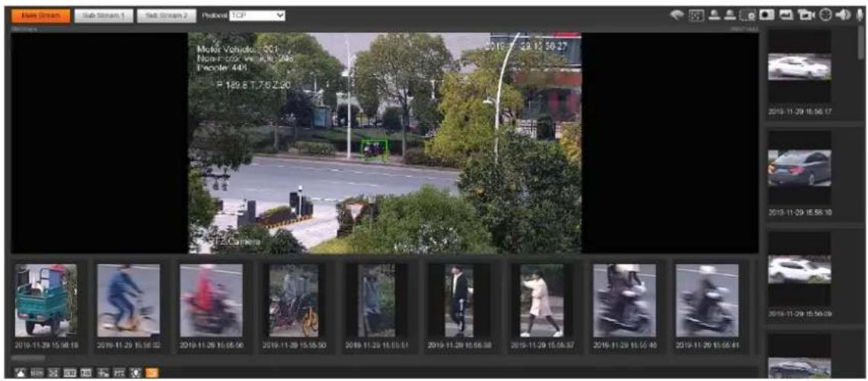Click the horizontal scrollbar below the snapshot row
The height and width of the screenshot is (381, 868).
(x=28, y=358)
